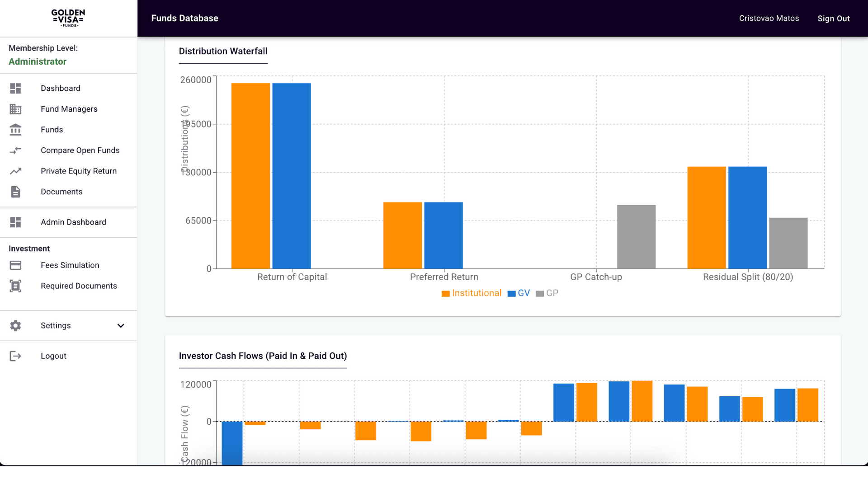Click the Settings label
This screenshot has height=488, width=868.
click(x=56, y=325)
